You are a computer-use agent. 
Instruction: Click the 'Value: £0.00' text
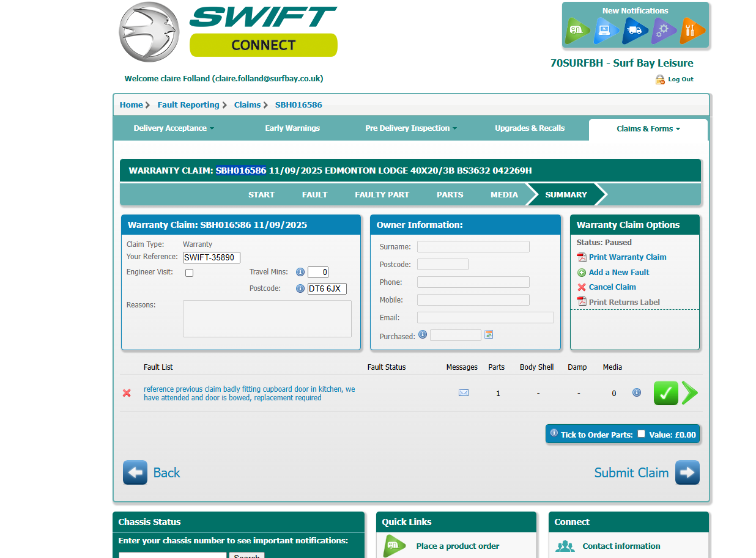click(x=673, y=435)
